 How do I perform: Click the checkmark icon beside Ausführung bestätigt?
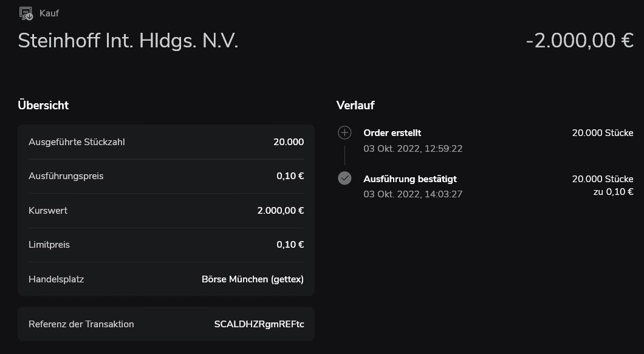[x=344, y=179]
